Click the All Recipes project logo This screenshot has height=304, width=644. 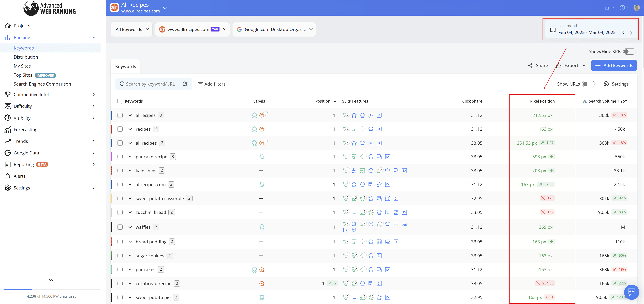tap(114, 7)
